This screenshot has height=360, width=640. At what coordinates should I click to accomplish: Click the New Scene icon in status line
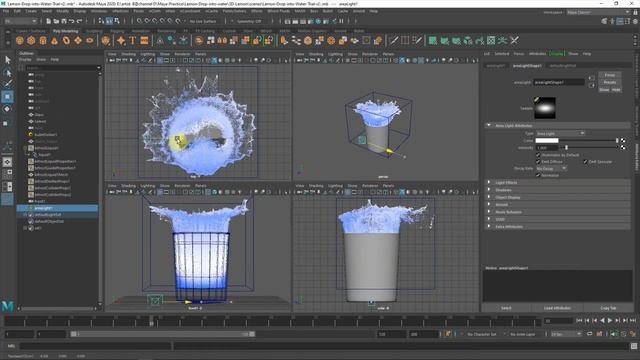(x=49, y=21)
